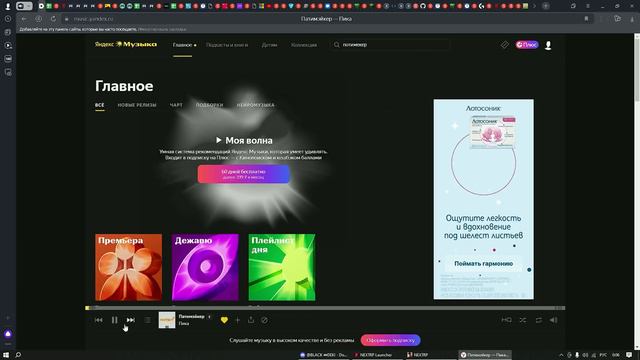Bookmark the page via bookmark icon
Screen dimensions: 640x360
point(587,19)
